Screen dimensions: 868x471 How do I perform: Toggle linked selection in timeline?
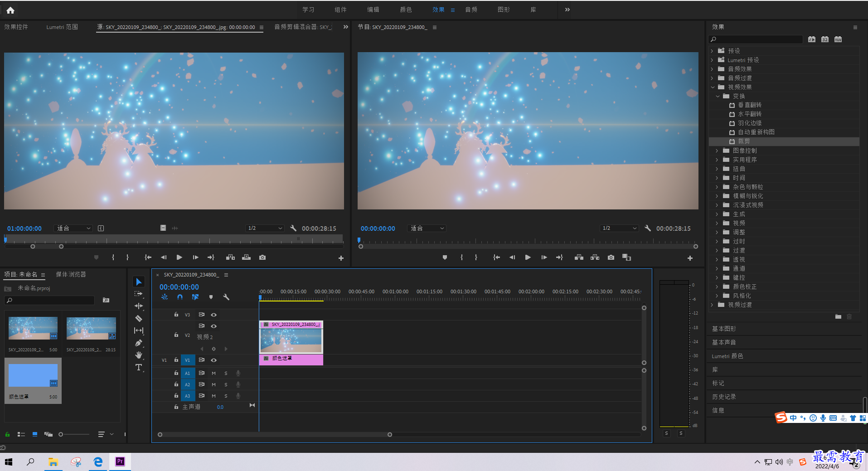(195, 297)
